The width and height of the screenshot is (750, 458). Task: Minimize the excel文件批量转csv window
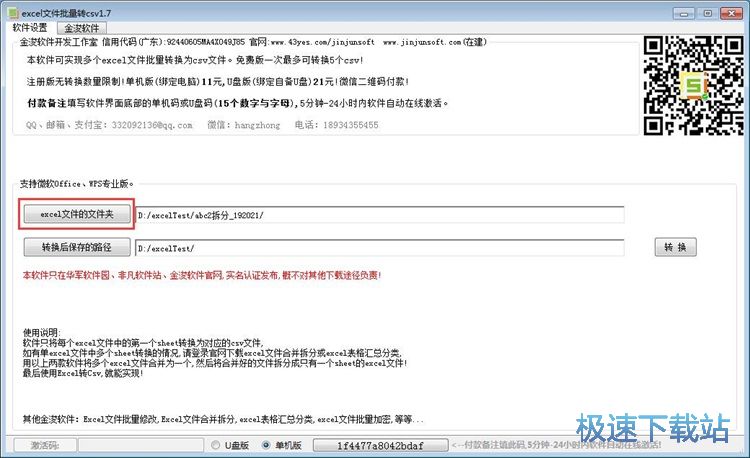tap(684, 13)
